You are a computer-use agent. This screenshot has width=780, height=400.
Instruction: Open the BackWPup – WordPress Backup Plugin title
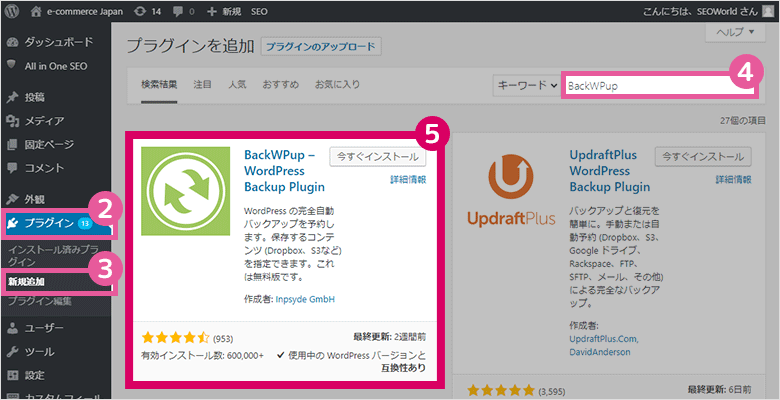[285, 171]
